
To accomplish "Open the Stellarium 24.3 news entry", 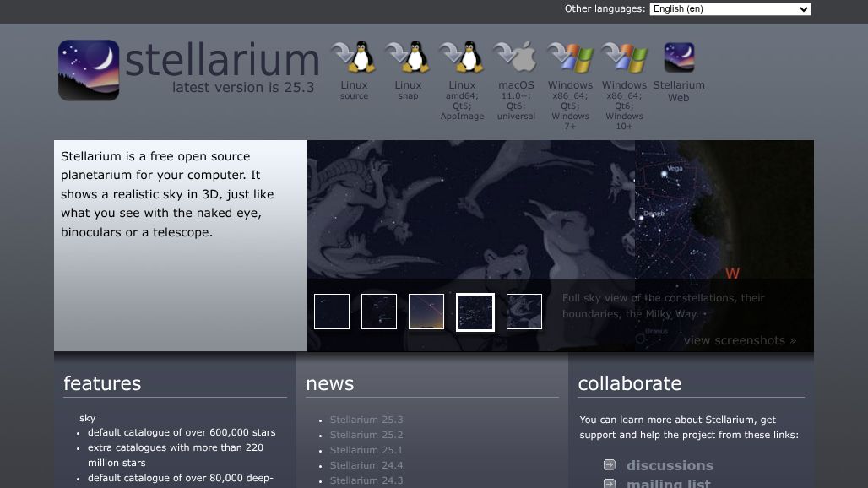I will point(366,480).
